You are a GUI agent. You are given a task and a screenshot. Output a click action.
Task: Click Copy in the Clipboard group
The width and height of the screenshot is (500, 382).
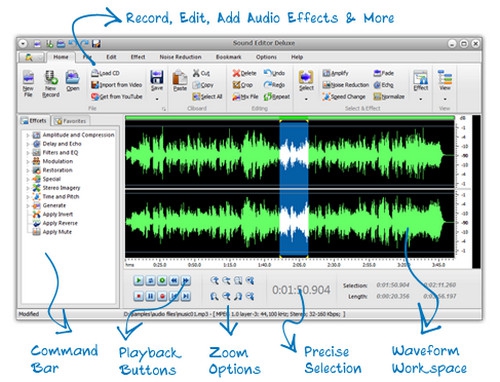[x=203, y=85]
